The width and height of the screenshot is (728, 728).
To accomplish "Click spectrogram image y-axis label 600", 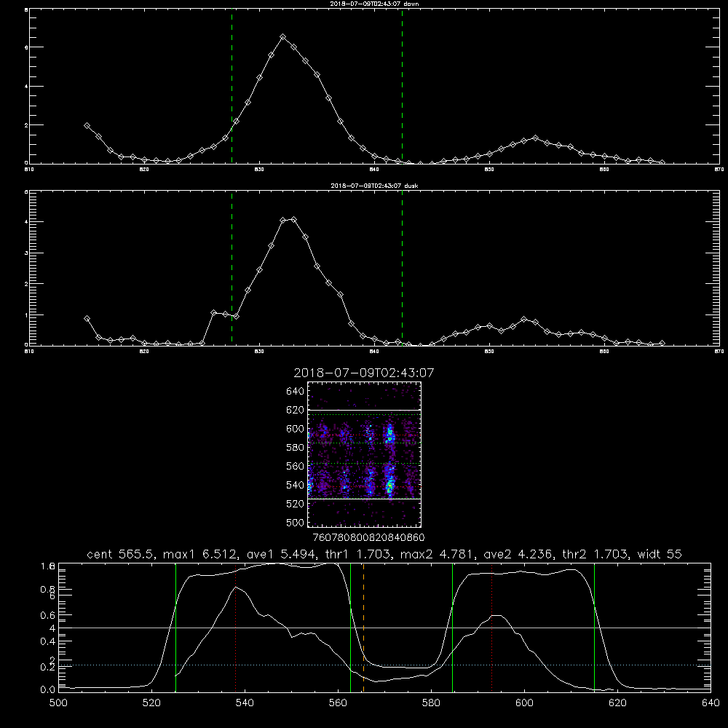I will coord(296,429).
